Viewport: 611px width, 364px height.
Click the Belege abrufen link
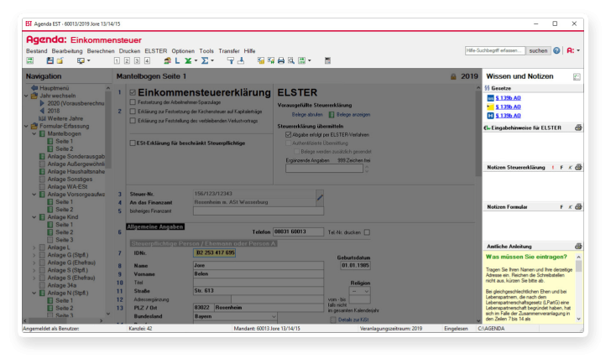click(307, 114)
